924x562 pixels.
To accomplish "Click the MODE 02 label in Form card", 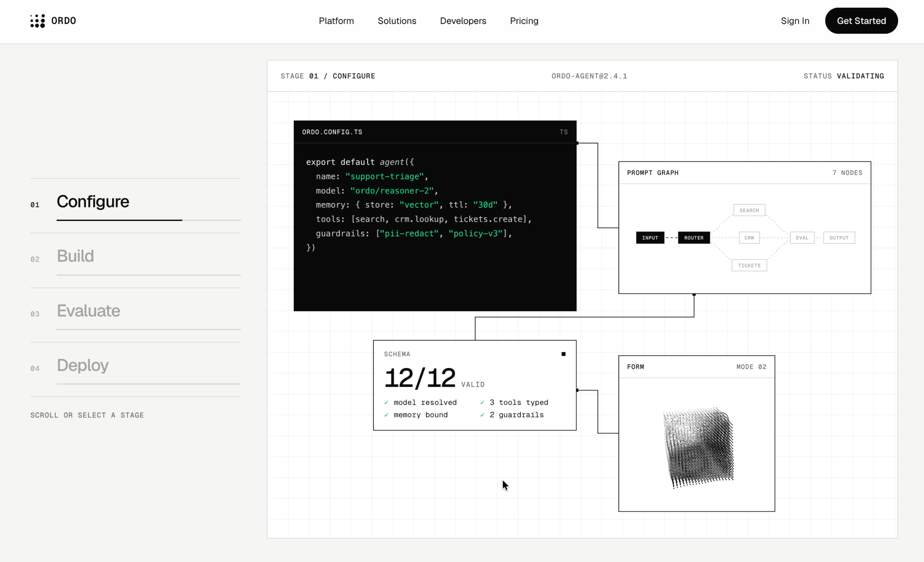I will tap(752, 367).
